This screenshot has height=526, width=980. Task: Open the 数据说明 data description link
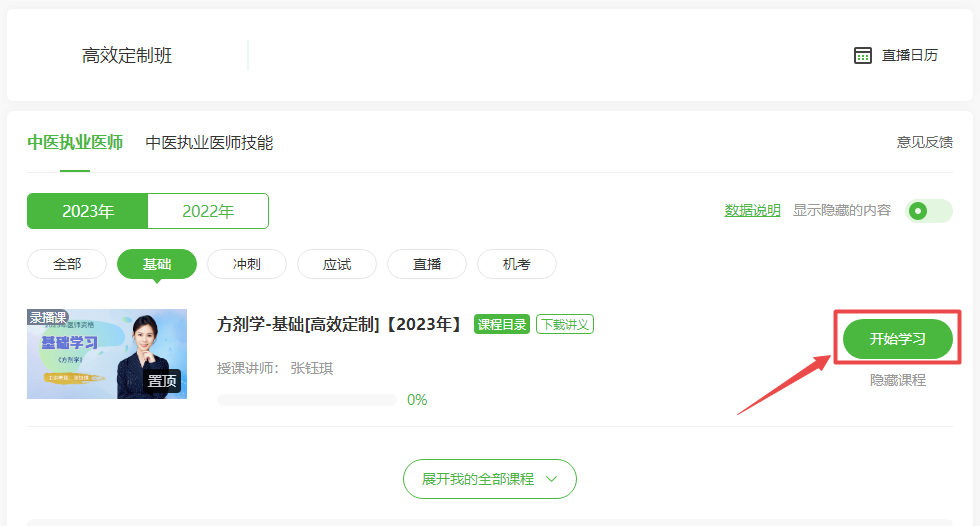[752, 210]
